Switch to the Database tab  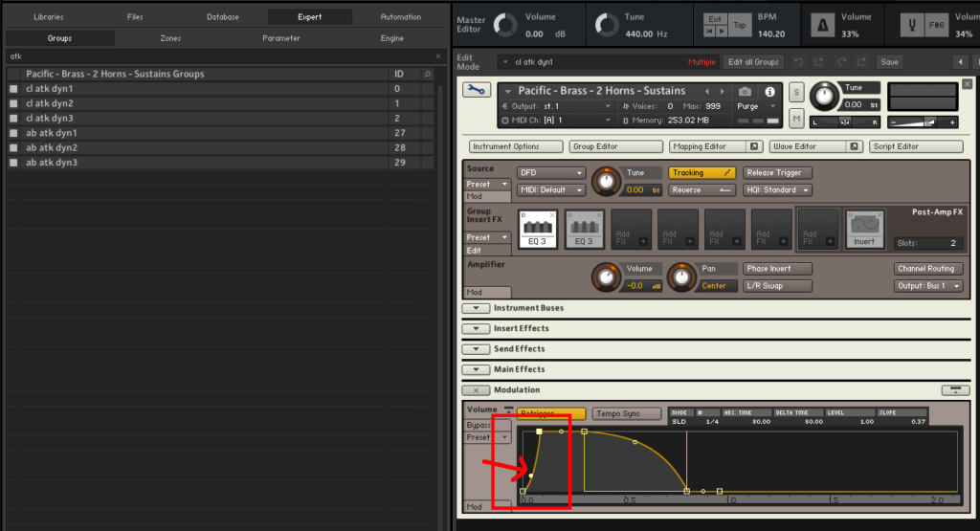click(223, 17)
